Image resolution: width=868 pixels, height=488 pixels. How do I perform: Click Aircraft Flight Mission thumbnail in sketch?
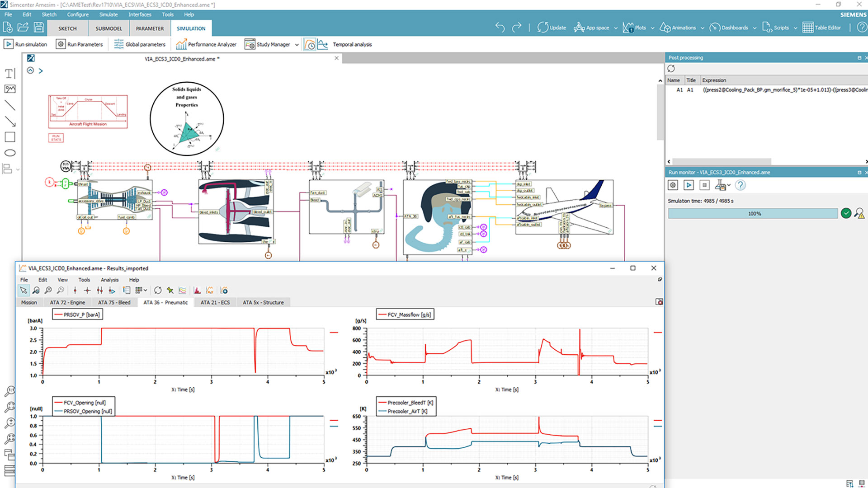88,112
